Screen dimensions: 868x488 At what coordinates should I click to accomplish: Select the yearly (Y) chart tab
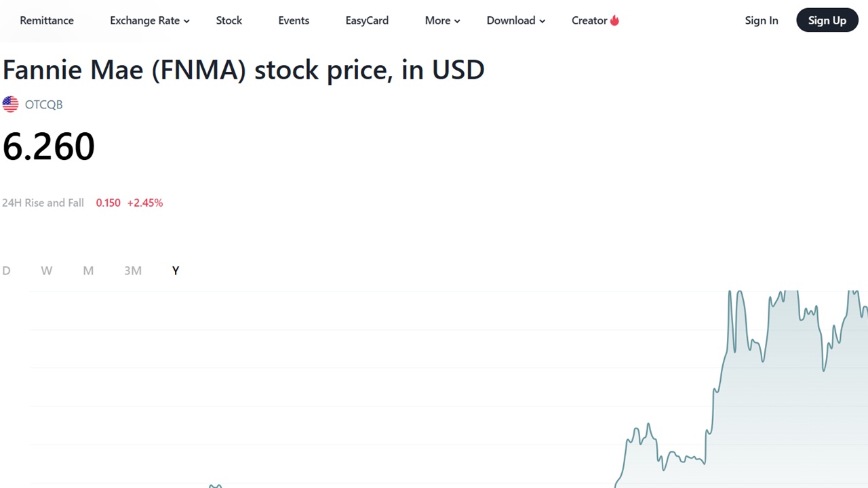click(x=175, y=270)
